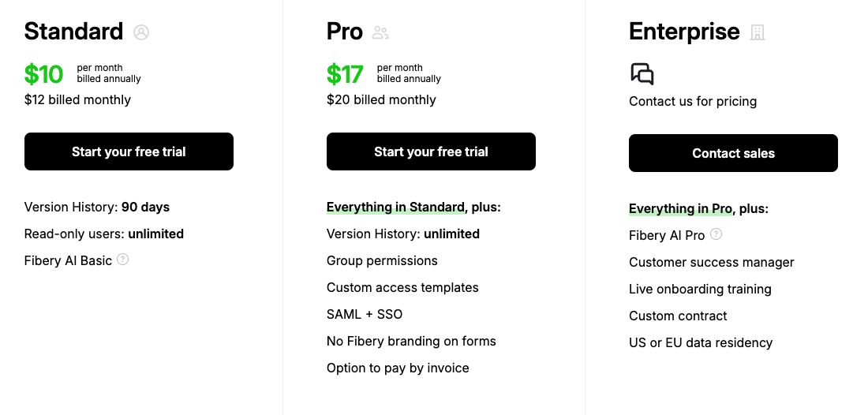Image resolution: width=868 pixels, height=415 pixels.
Task: Click the $17 Pro price
Action: tap(345, 74)
